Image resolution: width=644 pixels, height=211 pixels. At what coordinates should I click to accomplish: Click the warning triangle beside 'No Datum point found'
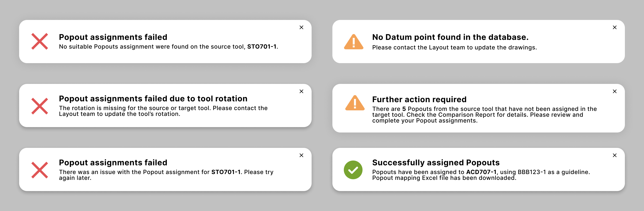(x=354, y=42)
